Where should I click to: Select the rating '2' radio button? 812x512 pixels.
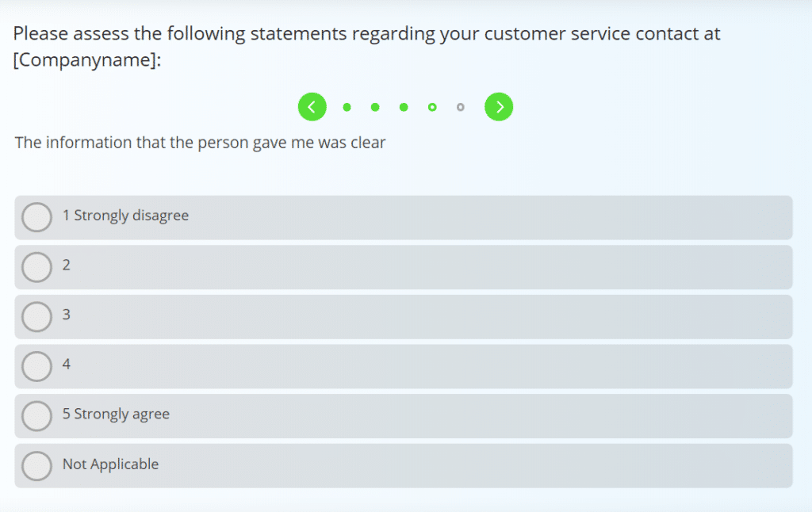[36, 266]
